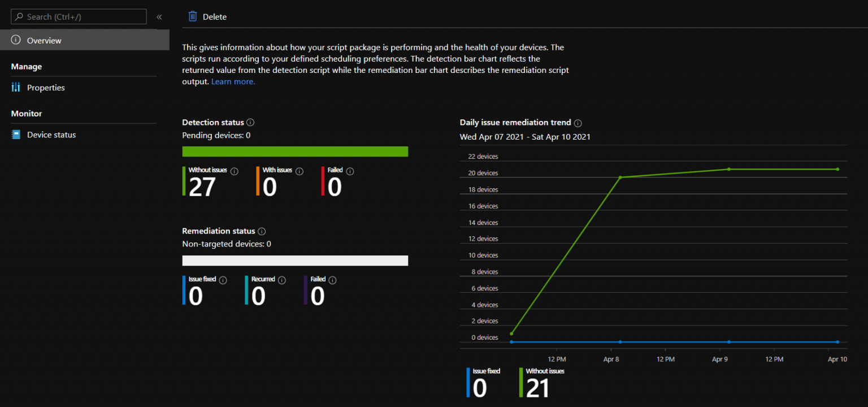Click the green Detection status progress bar

295,151
